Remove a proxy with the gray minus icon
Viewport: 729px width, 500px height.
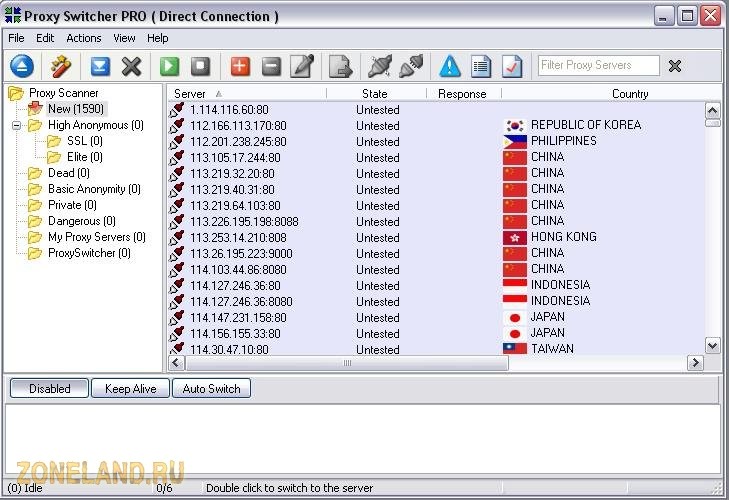(x=272, y=66)
